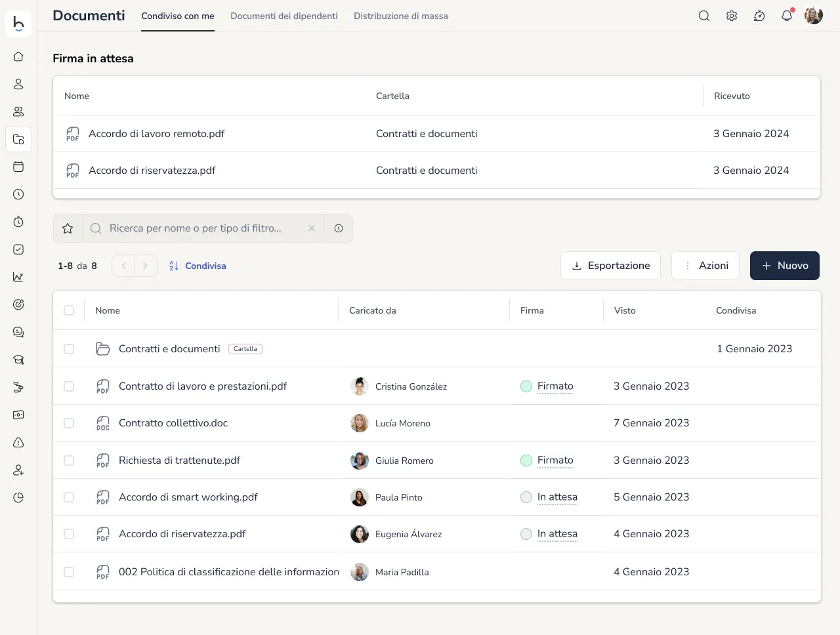840x635 pixels.
Task: Check the box for 002 Politica di classificazione
Action: [x=69, y=572]
